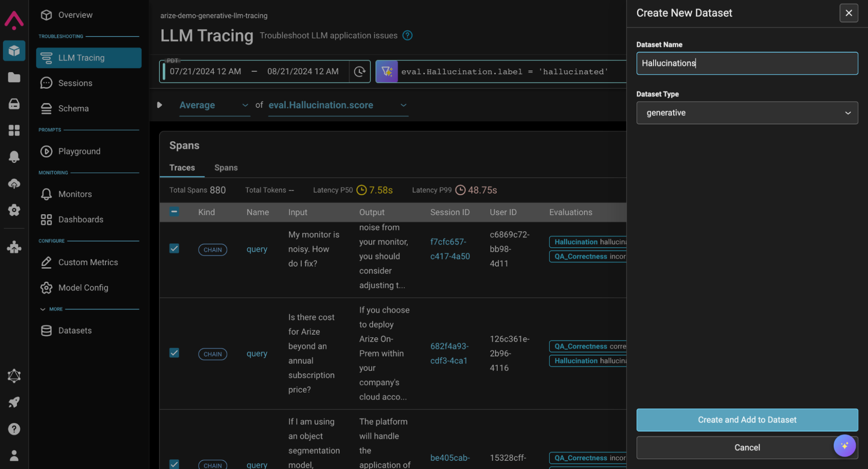
Task: Select the cloud upload icon in sidebar
Action: (x=14, y=183)
